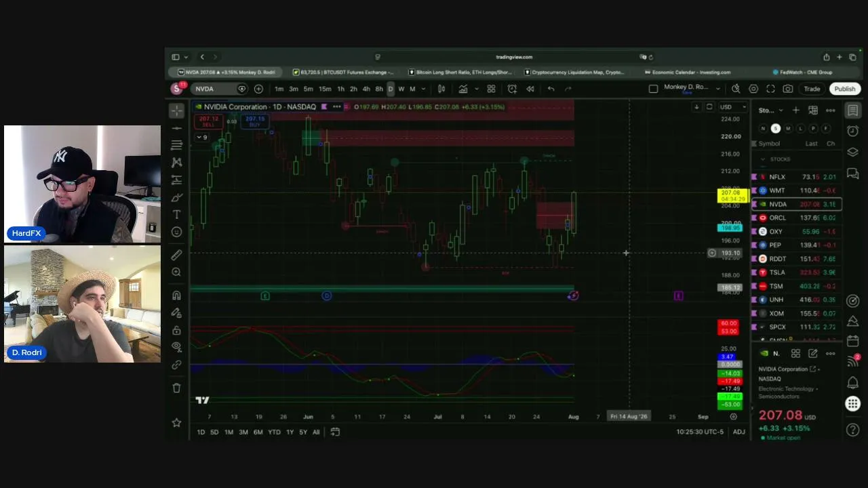This screenshot has width=868, height=488.
Task: Open indicator templates grid
Action: pos(491,89)
